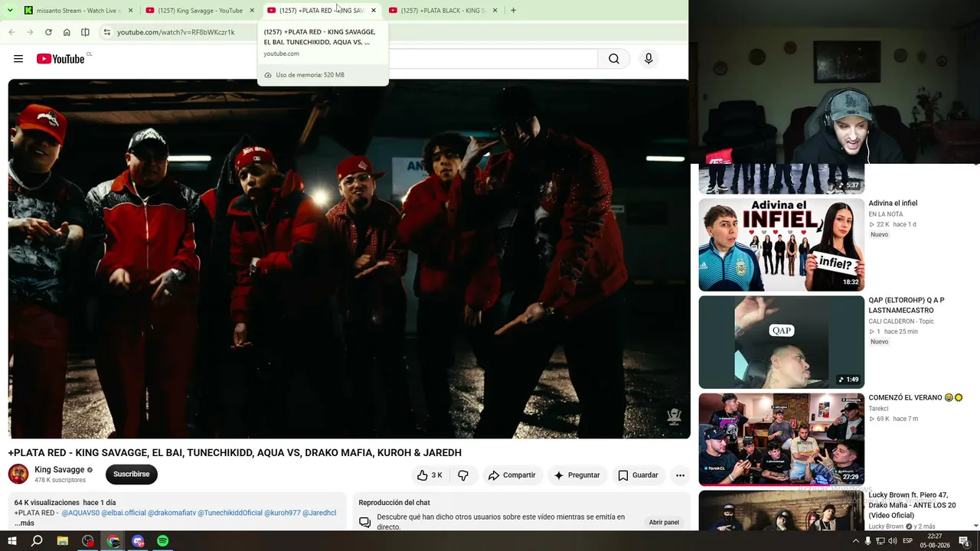The width and height of the screenshot is (980, 551).
Task: Start voice search with the microphone
Action: click(x=648, y=59)
